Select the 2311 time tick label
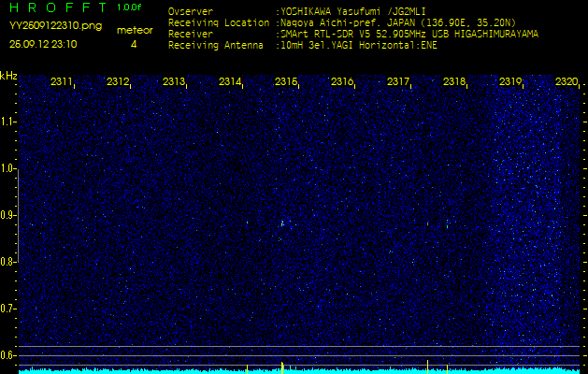588x374 pixels. [62, 82]
